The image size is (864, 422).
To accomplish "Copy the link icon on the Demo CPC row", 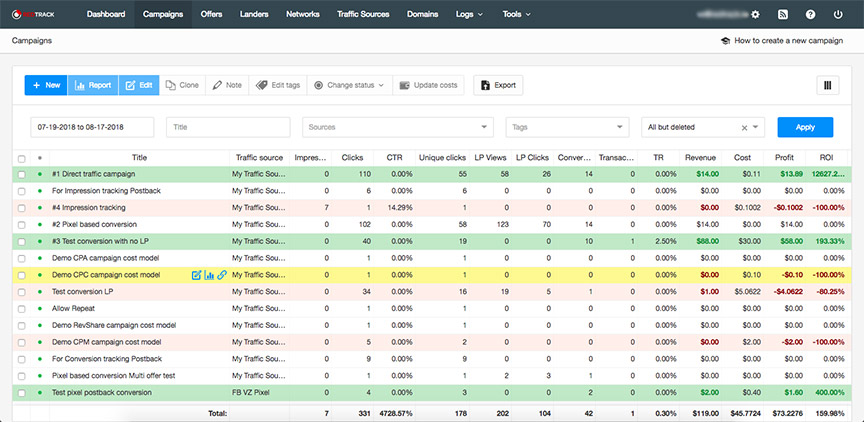I will 222,275.
